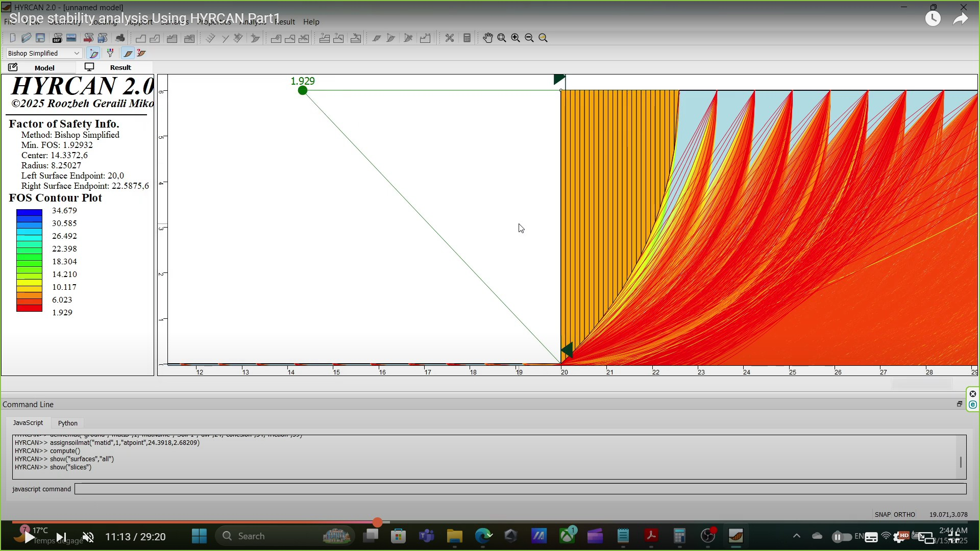980x551 pixels.
Task: Open the Result menu
Action: [284, 22]
